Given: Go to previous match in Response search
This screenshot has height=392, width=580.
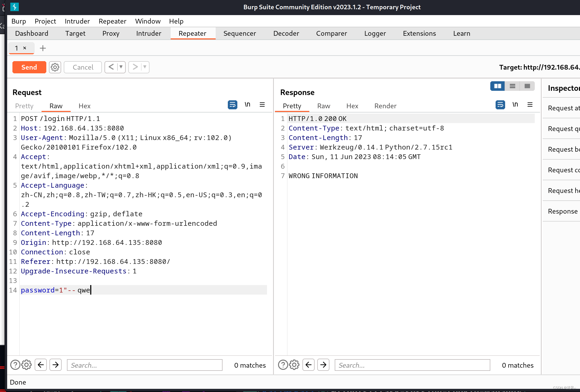Looking at the screenshot, I should pyautogui.click(x=309, y=365).
